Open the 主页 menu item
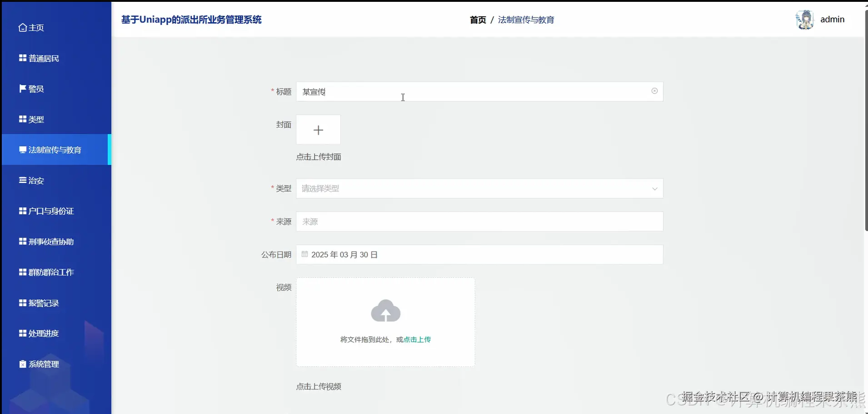This screenshot has height=414, width=868. (56, 28)
